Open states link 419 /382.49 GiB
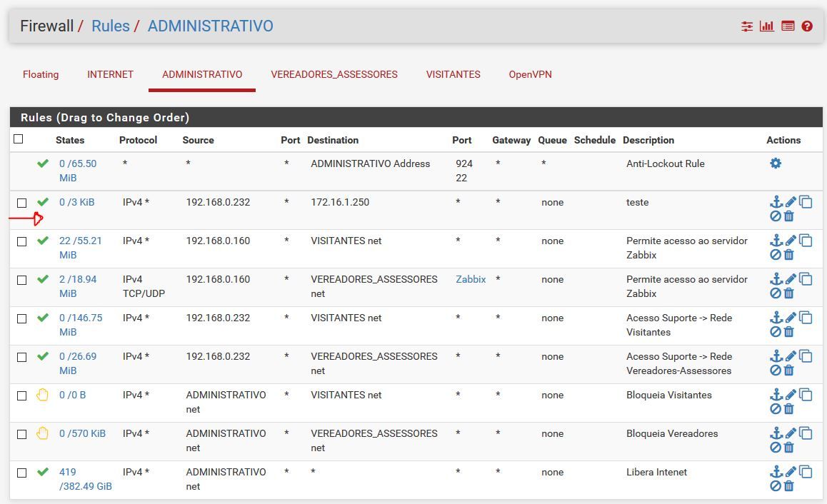 [x=85, y=479]
